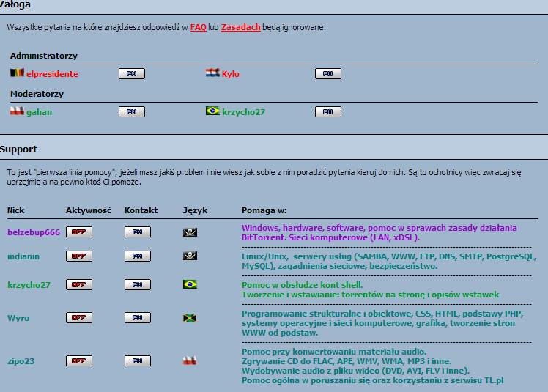
Task: Send PM to krzycho27 in Moderatorzy
Action: coord(328,111)
